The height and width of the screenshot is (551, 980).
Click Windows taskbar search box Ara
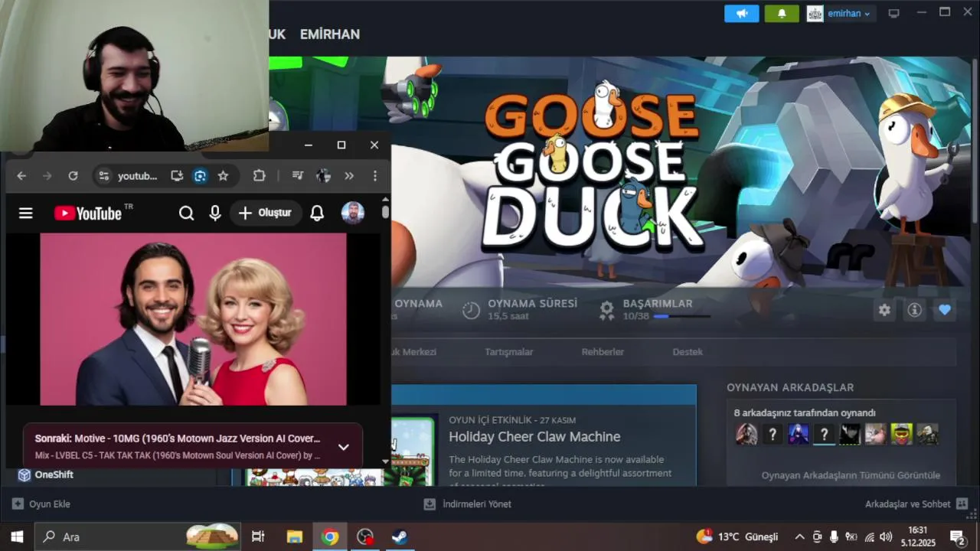click(139, 536)
